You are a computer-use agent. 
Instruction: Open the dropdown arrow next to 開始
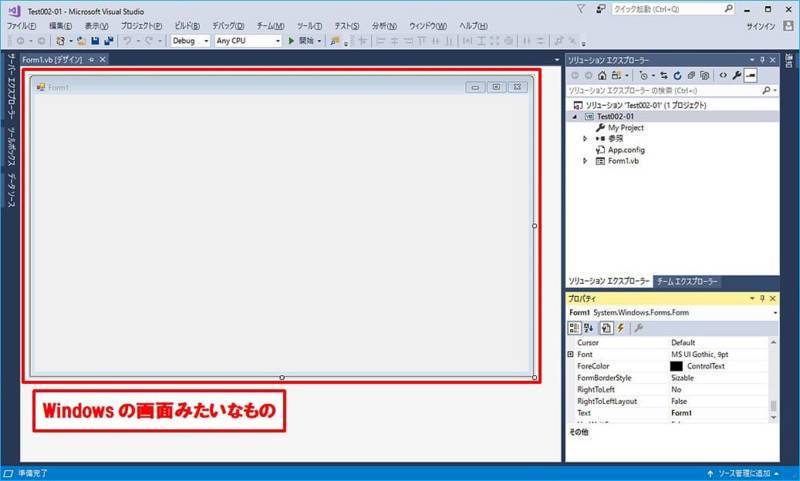click(x=319, y=41)
